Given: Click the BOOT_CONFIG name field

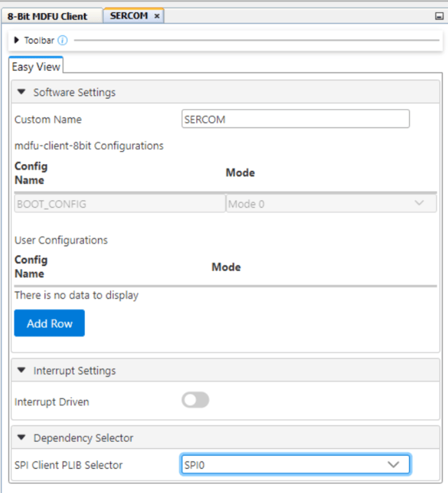Looking at the screenshot, I should (x=119, y=203).
